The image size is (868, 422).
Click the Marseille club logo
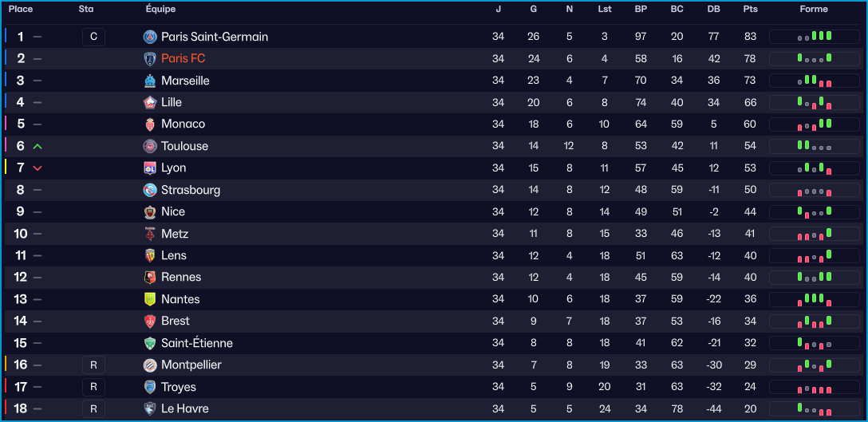tap(150, 81)
